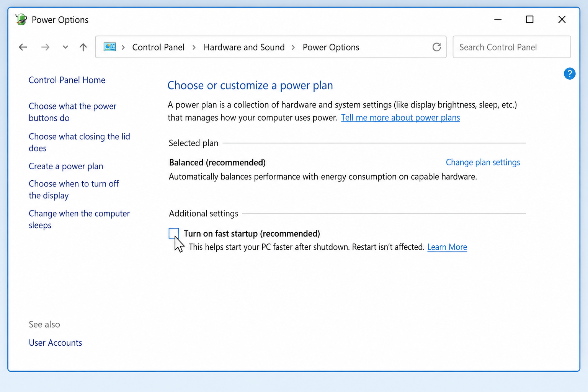Open recent locations dropdown arrow
The width and height of the screenshot is (588, 392).
click(65, 47)
